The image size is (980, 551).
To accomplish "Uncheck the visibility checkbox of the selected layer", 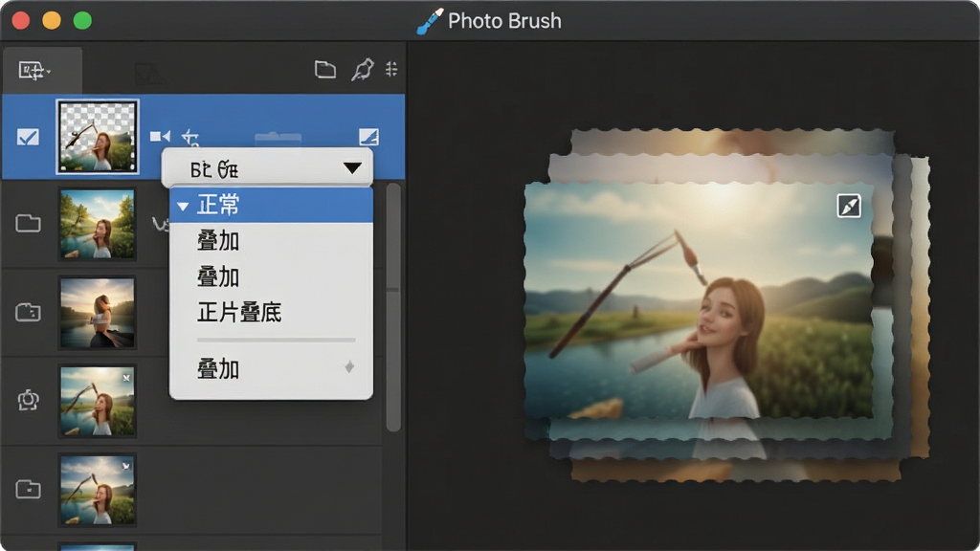I will pyautogui.click(x=28, y=137).
